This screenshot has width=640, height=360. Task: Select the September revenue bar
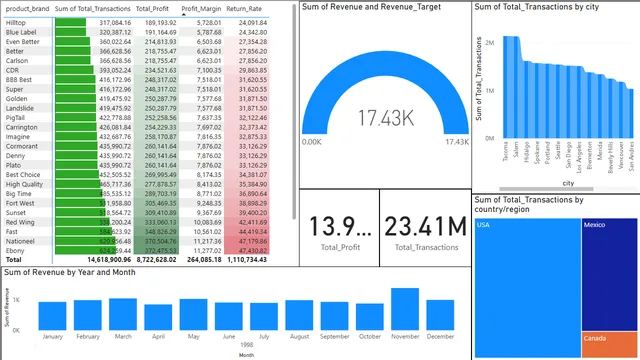point(334,316)
